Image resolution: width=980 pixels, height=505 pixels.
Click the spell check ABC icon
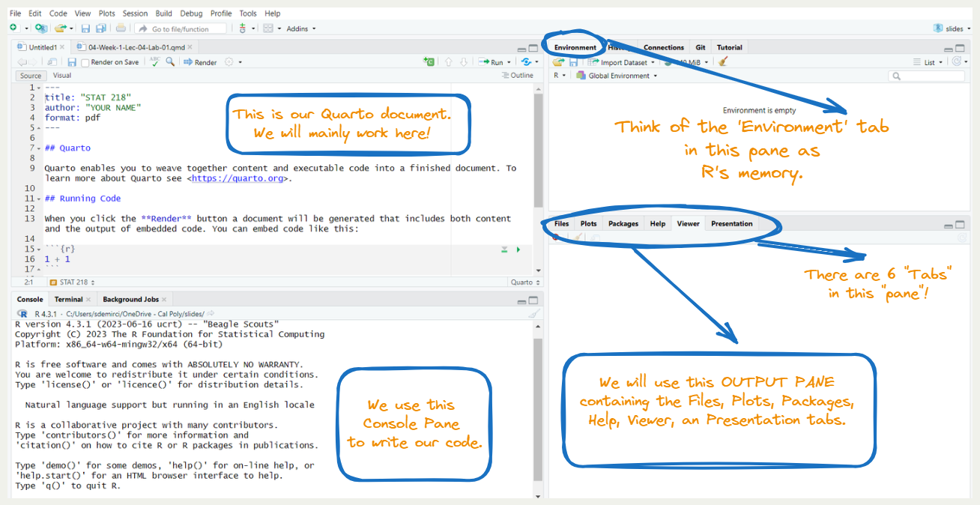(x=154, y=62)
